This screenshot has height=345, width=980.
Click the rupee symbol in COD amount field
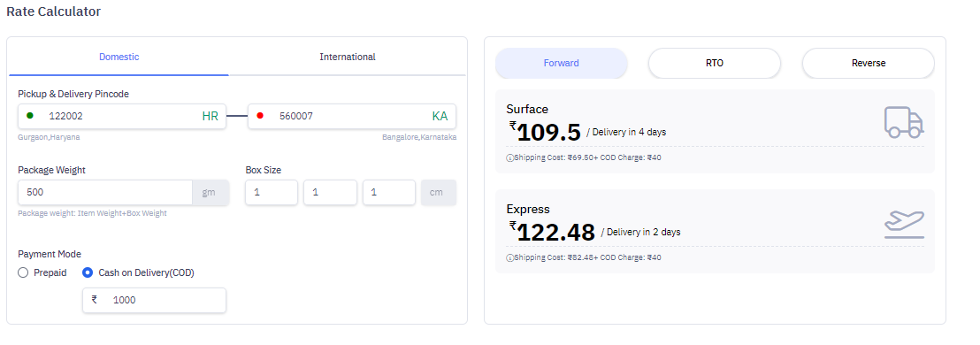[95, 300]
